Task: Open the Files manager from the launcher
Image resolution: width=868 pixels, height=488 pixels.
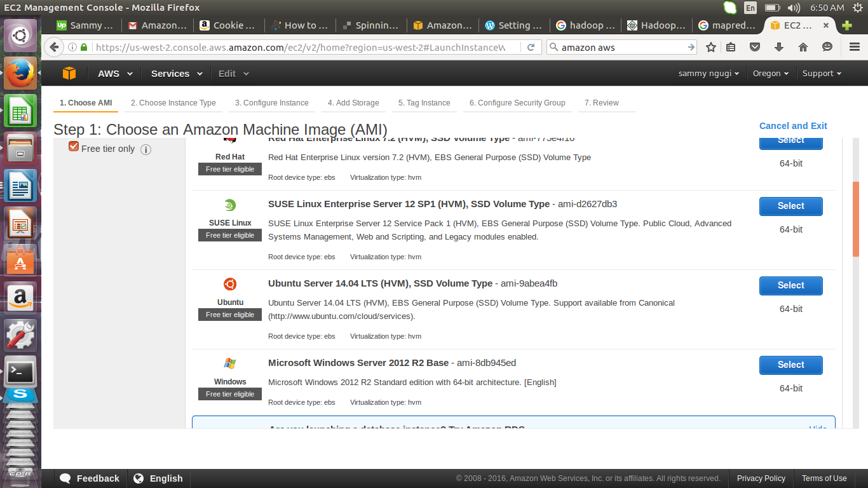Action: coord(20,148)
